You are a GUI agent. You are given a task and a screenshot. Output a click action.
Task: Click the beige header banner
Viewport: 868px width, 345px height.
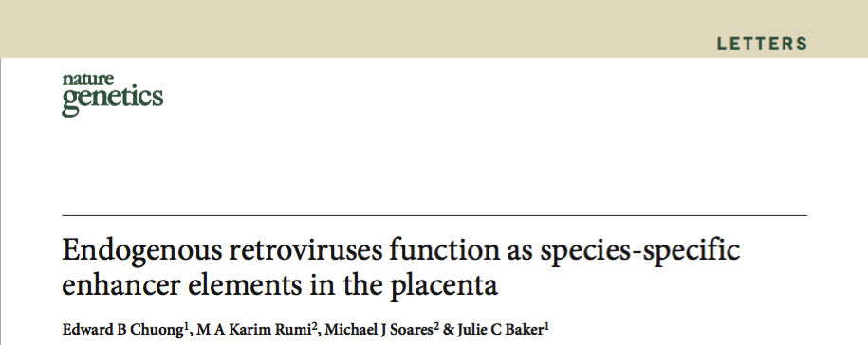[434, 28]
